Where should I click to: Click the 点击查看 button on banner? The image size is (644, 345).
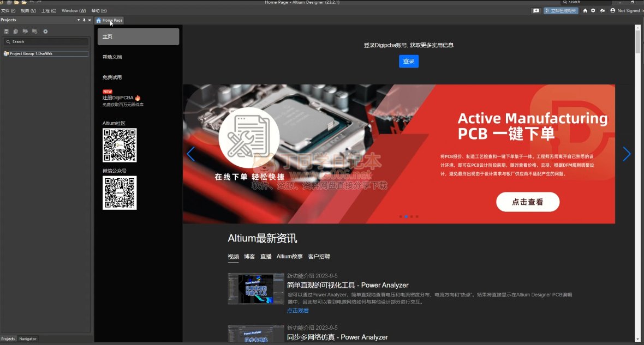pos(527,202)
